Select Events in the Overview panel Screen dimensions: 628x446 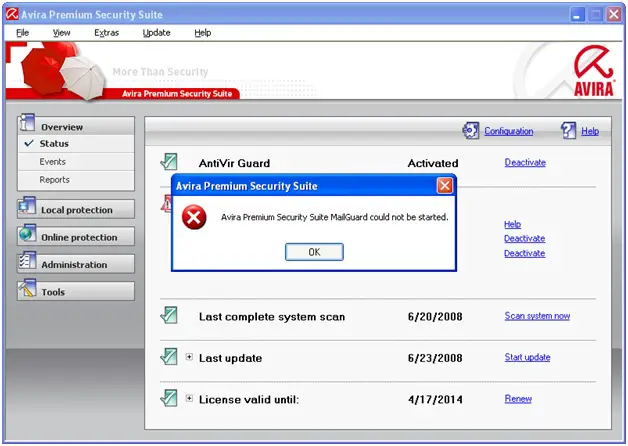(76, 162)
